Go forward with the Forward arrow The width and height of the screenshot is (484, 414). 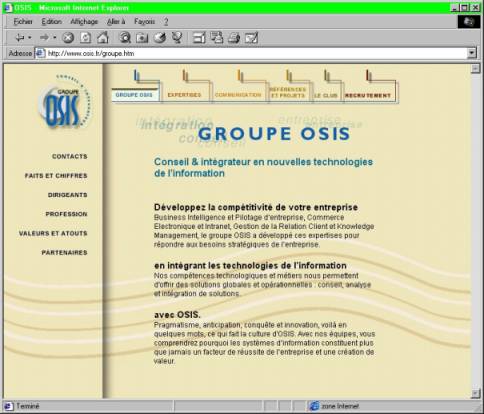pyautogui.click(x=44, y=38)
